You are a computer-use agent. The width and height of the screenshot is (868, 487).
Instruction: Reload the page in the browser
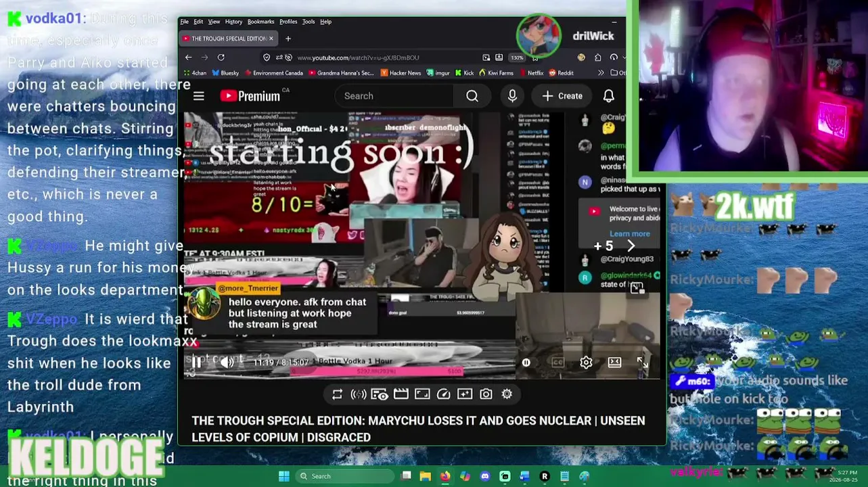(221, 57)
